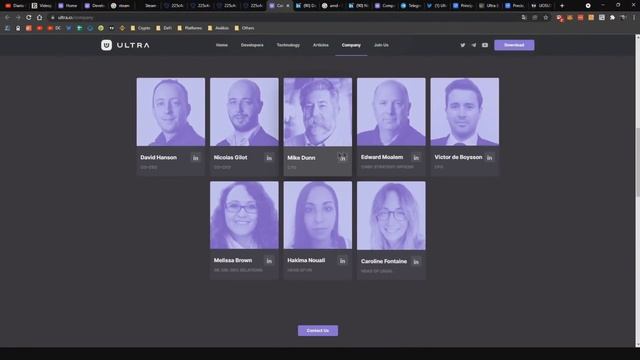
Task: Open a new browser tab
Action: (x=562, y=6)
